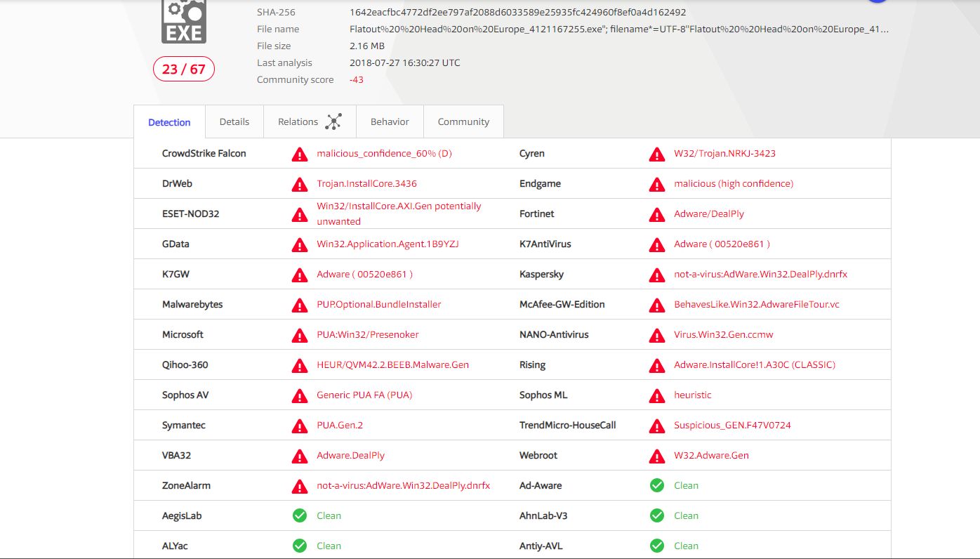This screenshot has width=980, height=559.
Task: Click the relations graph icon
Action: (333, 121)
